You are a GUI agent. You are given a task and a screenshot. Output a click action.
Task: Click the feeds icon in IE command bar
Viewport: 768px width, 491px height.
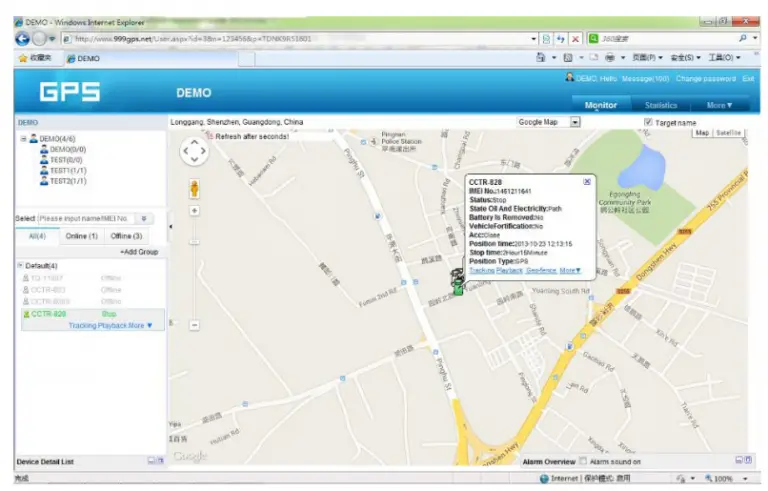[x=568, y=57]
